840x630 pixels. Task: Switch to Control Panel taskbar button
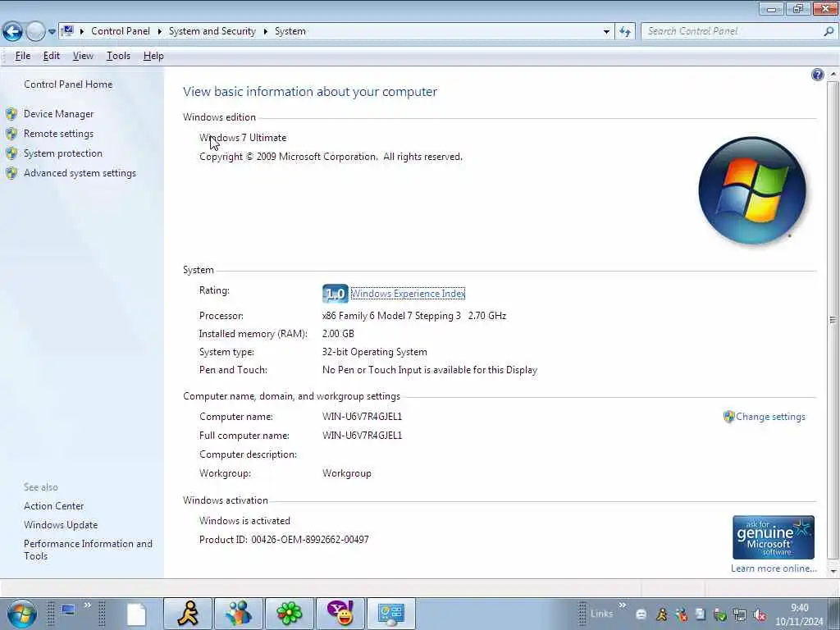(x=391, y=614)
